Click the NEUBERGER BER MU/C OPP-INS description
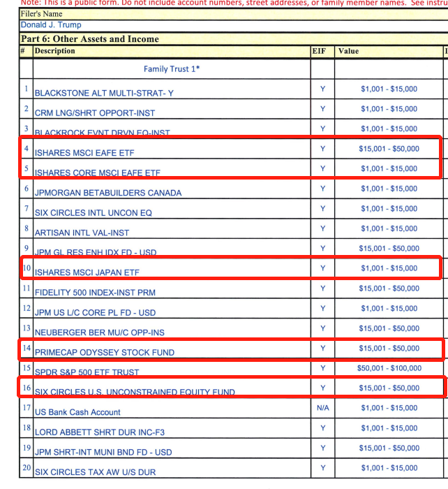Viewport: 448px width, 489px height. tap(100, 332)
